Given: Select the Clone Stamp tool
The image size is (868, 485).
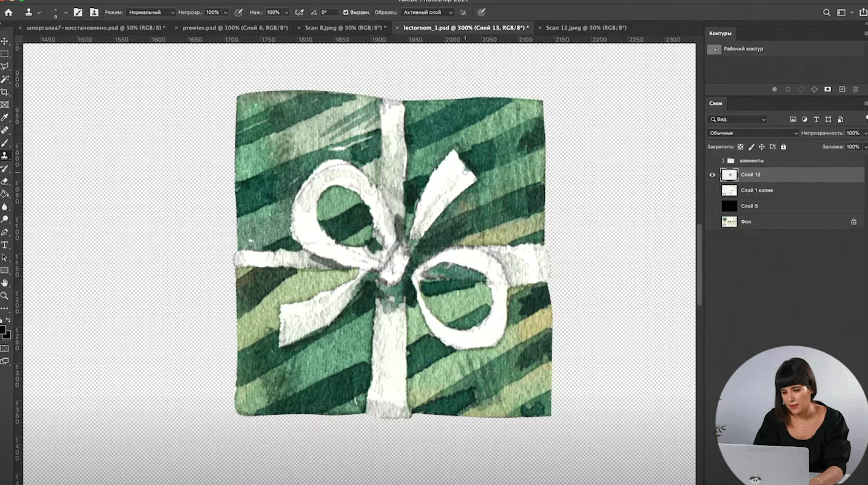Looking at the screenshot, I should [x=5, y=155].
